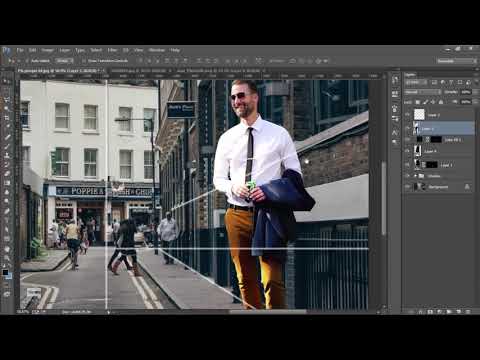This screenshot has height=360, width=480.
Task: Select the Background layer row
Action: pyautogui.click(x=439, y=187)
